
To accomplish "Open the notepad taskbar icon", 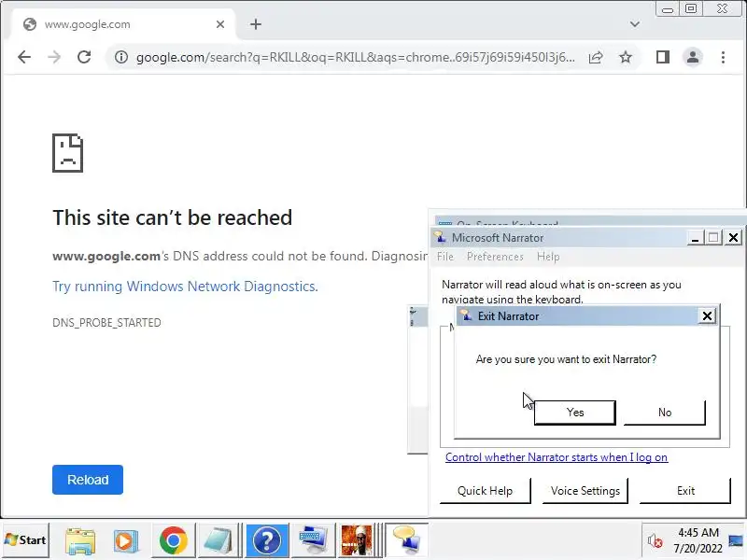I will coord(218,540).
